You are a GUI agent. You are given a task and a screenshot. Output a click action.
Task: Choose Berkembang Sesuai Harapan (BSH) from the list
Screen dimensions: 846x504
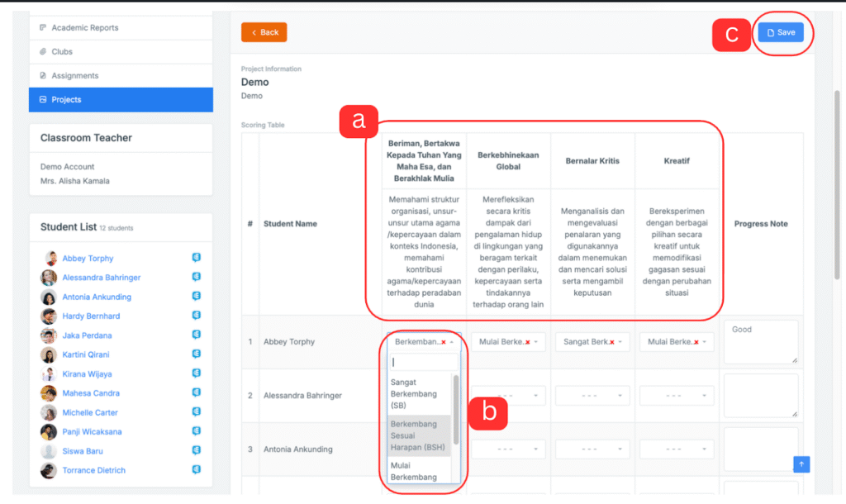pos(420,435)
